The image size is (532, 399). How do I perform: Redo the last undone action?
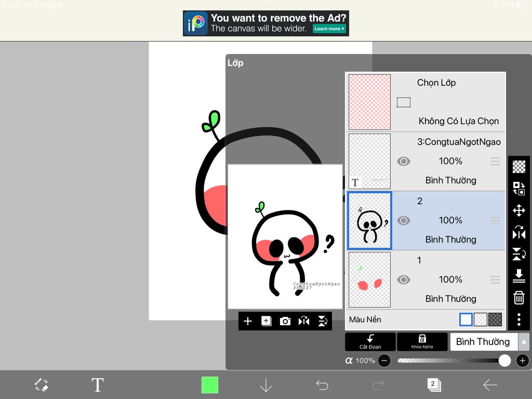378,385
